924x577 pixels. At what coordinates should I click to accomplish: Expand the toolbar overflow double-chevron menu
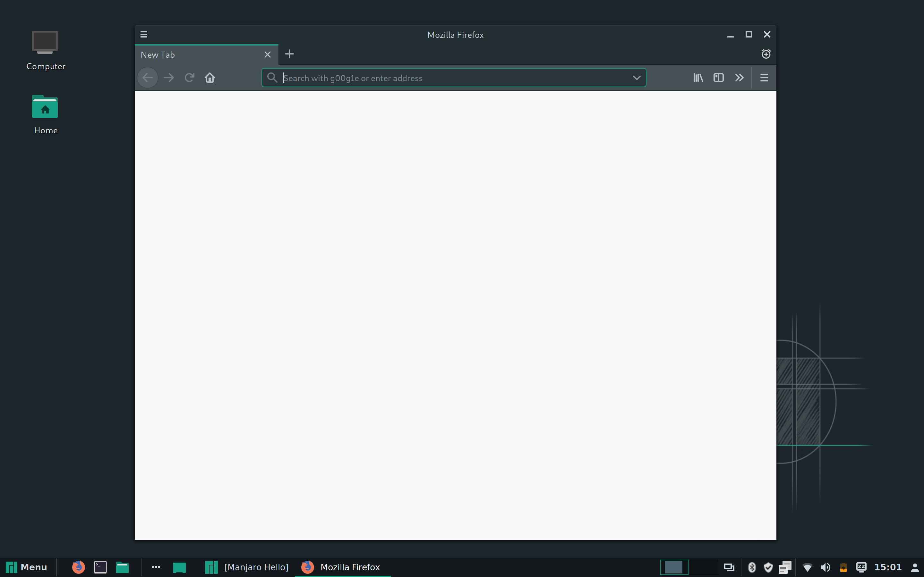point(739,78)
